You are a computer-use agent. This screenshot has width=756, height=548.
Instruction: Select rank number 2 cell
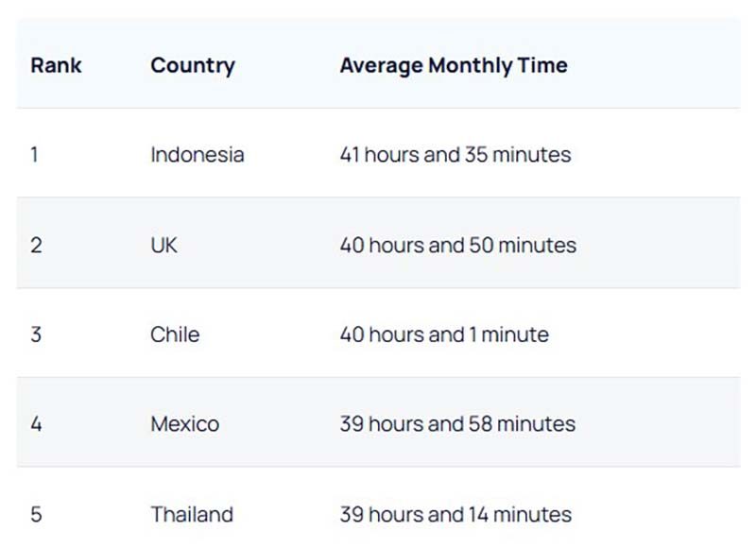pos(36,246)
